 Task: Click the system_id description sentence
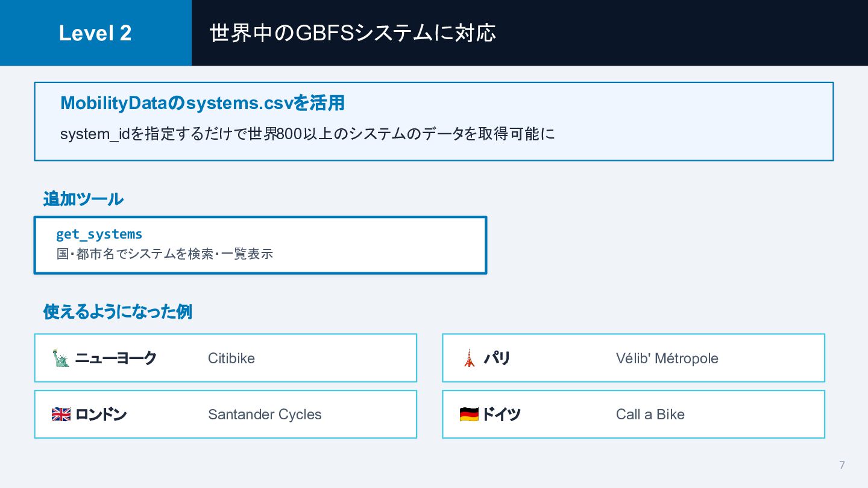tap(307, 134)
